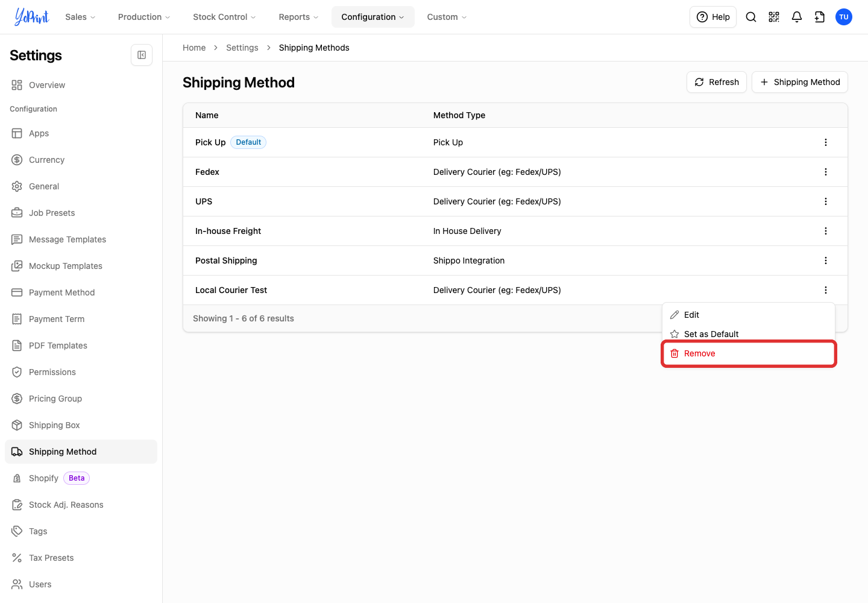Image resolution: width=868 pixels, height=603 pixels.
Task: Open Job Presets settings
Action: [x=81, y=213]
